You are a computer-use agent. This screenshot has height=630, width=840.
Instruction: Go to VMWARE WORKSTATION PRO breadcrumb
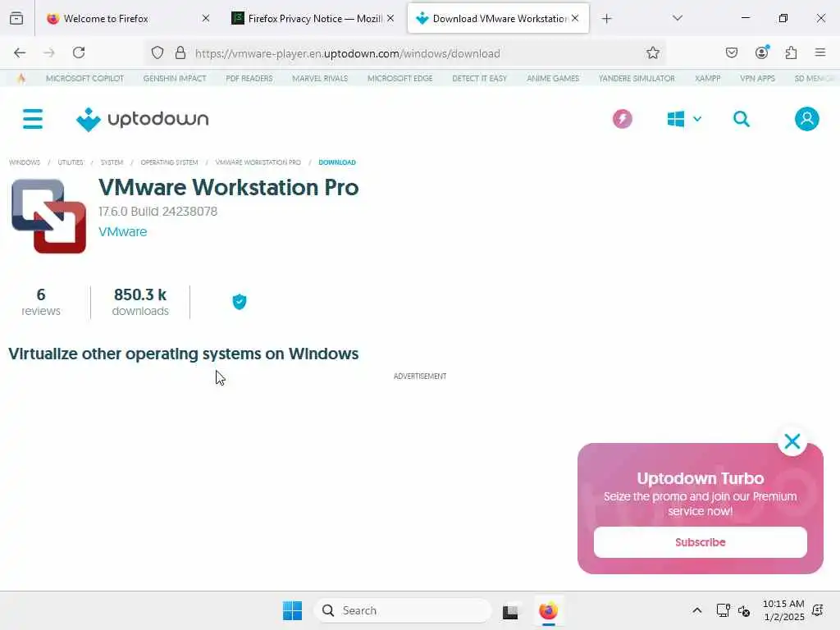coord(258,162)
